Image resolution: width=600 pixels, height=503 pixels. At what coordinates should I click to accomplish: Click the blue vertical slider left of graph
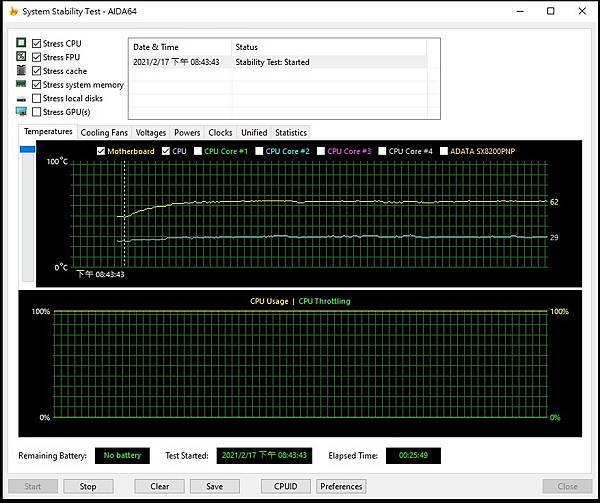point(28,150)
